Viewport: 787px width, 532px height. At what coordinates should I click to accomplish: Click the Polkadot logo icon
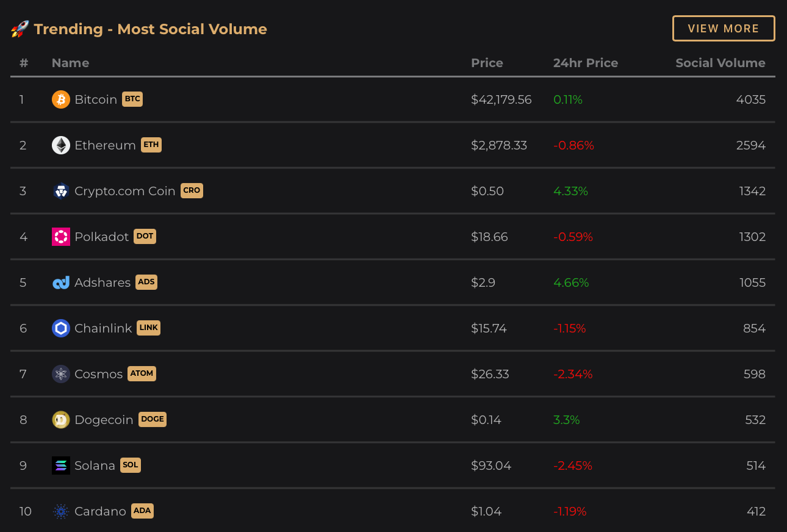click(x=61, y=237)
